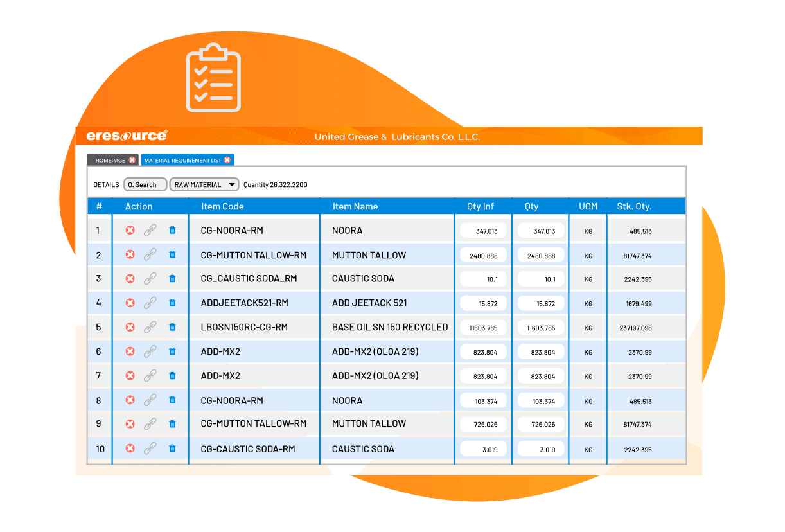Edit Qty Inf field for NOORA row 1
The image size is (785, 532).
[483, 231]
